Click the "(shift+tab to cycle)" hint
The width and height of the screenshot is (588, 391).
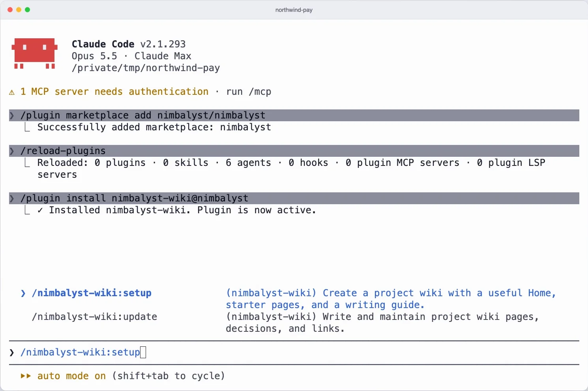[x=169, y=376]
